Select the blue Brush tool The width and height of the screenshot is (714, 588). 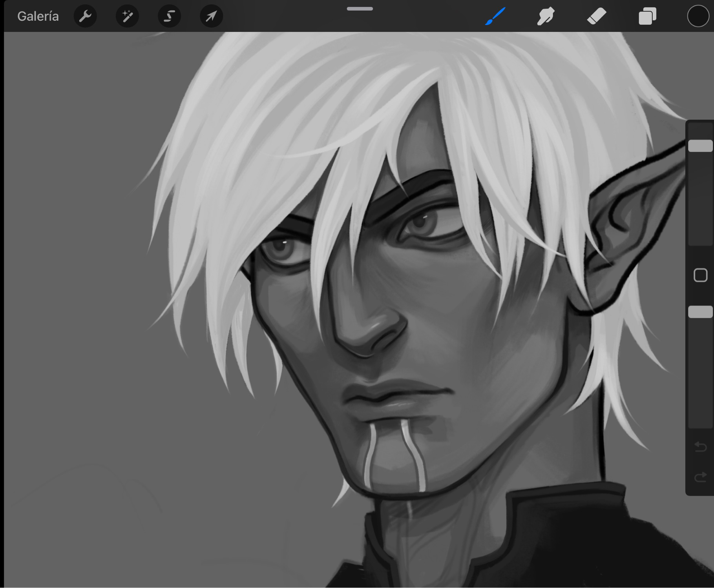coord(495,16)
